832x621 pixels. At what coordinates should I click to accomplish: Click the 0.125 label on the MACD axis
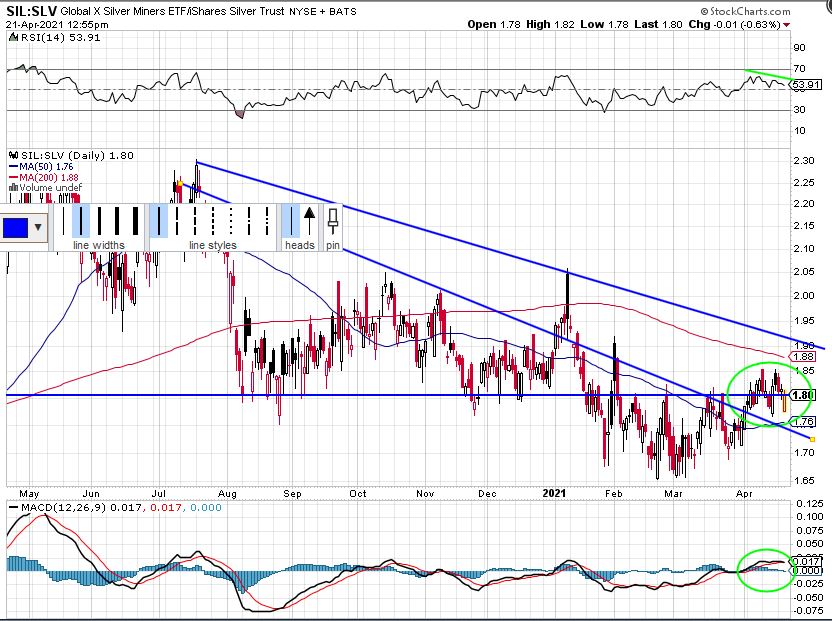click(x=810, y=503)
